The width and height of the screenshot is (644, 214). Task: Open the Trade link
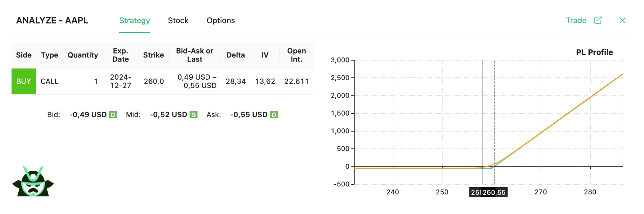(576, 20)
